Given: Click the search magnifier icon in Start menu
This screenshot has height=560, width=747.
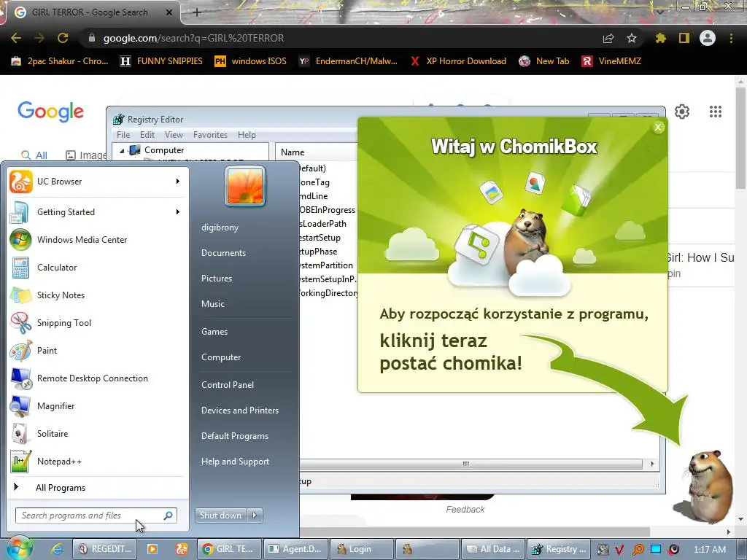Looking at the screenshot, I should pos(169,516).
